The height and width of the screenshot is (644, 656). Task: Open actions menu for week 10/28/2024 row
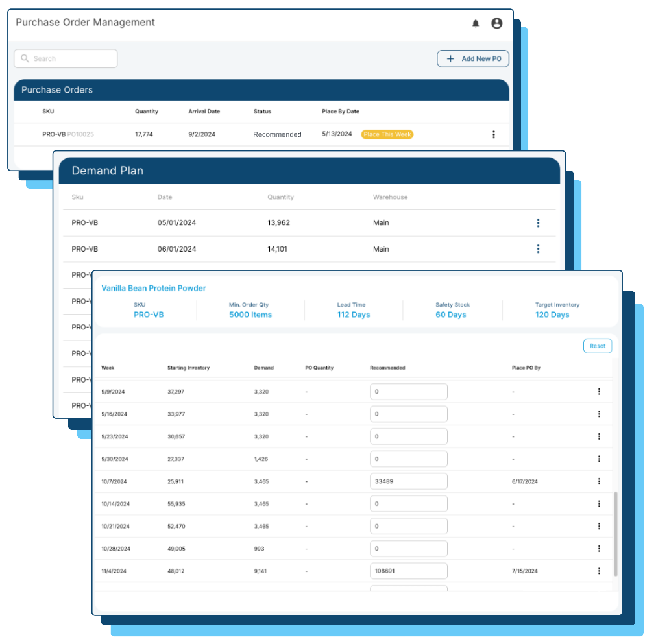click(x=598, y=548)
